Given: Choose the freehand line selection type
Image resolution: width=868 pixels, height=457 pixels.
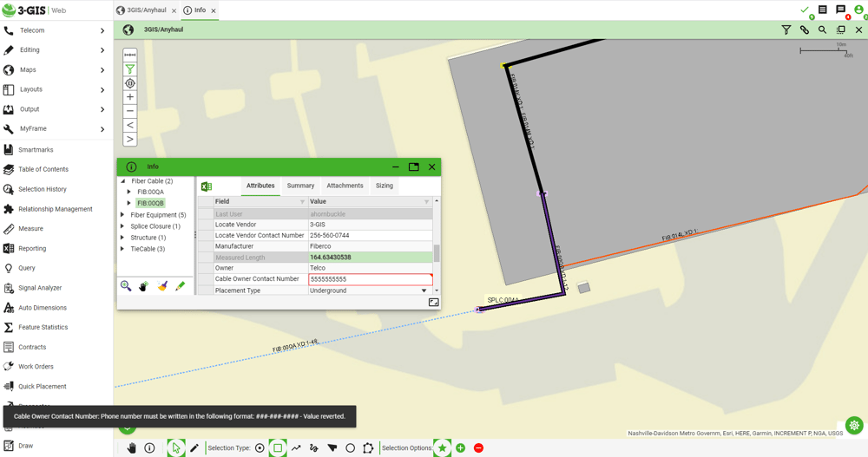Looking at the screenshot, I should point(314,448).
